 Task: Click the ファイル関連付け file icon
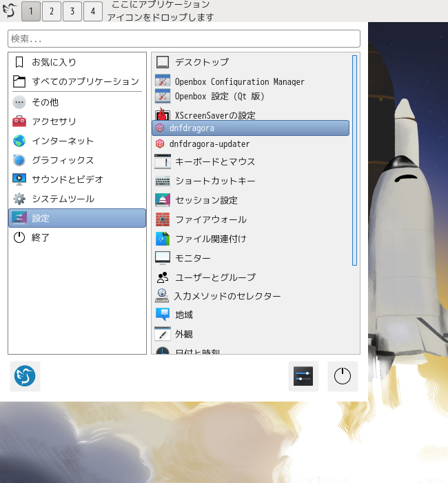pos(163,239)
